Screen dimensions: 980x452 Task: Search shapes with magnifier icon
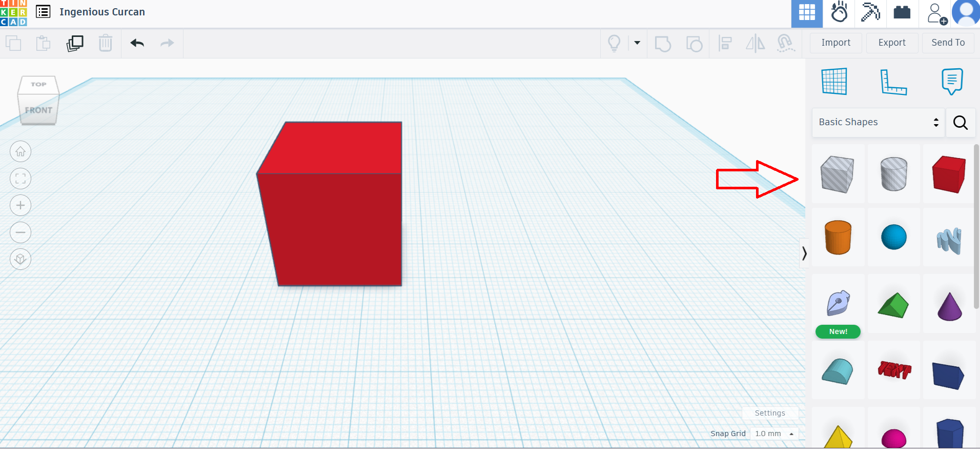tap(960, 123)
